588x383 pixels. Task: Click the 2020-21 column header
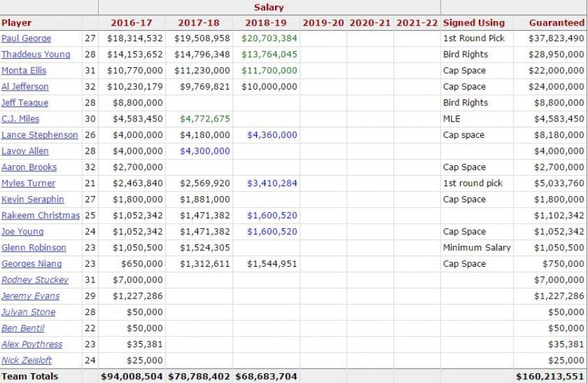(x=370, y=23)
